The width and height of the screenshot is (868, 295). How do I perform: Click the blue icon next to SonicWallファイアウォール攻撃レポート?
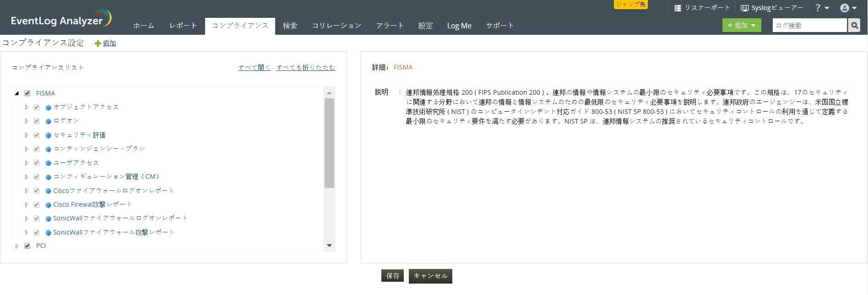tap(48, 233)
